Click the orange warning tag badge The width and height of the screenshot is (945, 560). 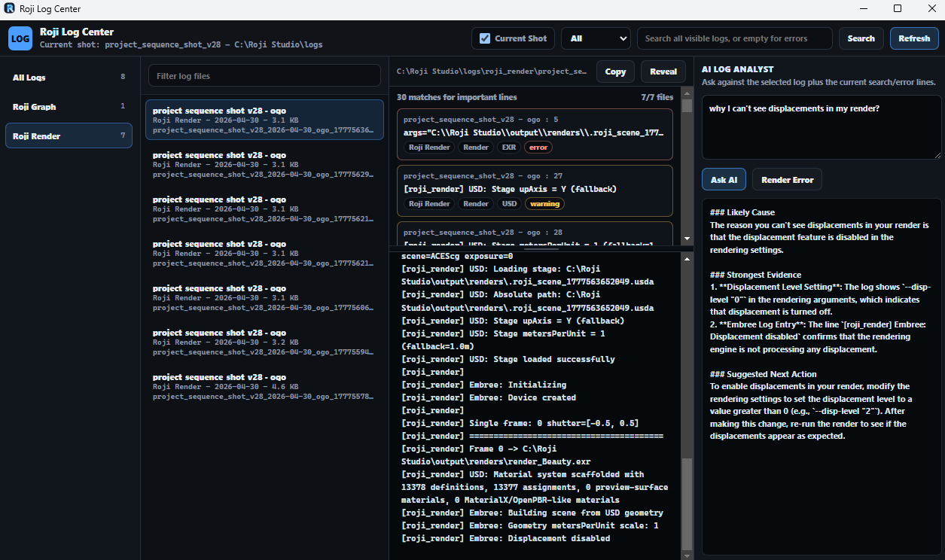click(544, 203)
